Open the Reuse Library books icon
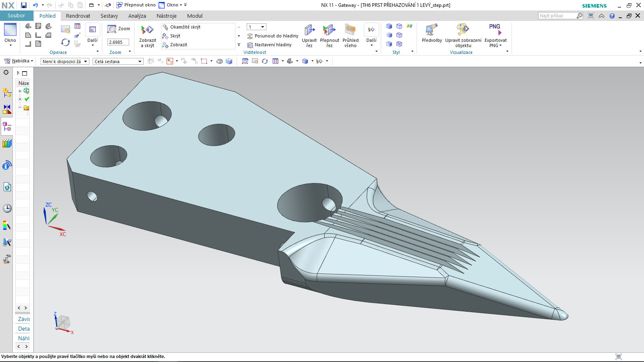The width and height of the screenshot is (644, 362). 7,144
